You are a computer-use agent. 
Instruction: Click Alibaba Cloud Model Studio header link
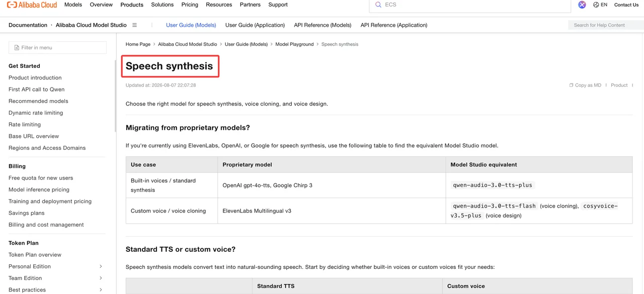pyautogui.click(x=91, y=25)
